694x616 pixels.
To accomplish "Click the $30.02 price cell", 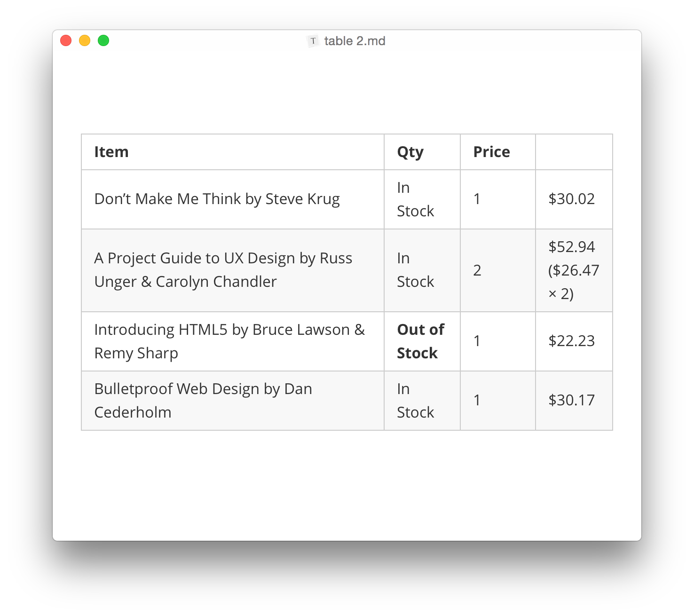I will tap(571, 199).
